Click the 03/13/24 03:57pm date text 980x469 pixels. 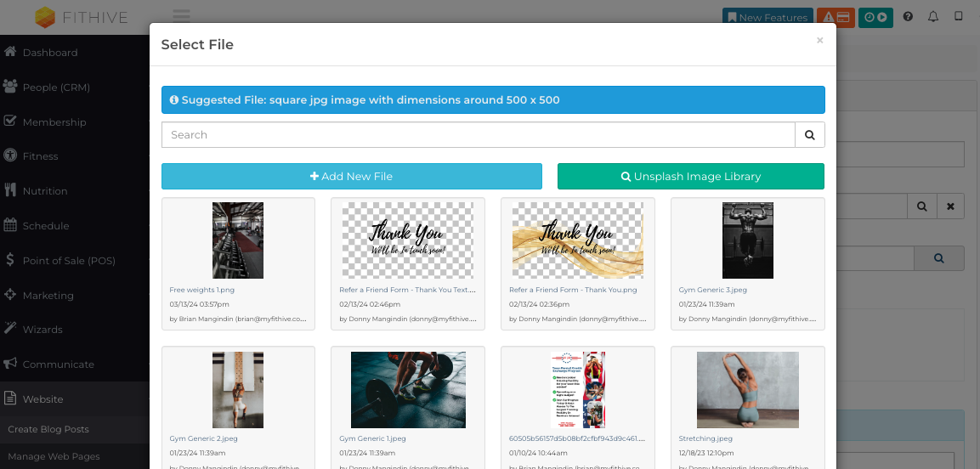point(200,304)
